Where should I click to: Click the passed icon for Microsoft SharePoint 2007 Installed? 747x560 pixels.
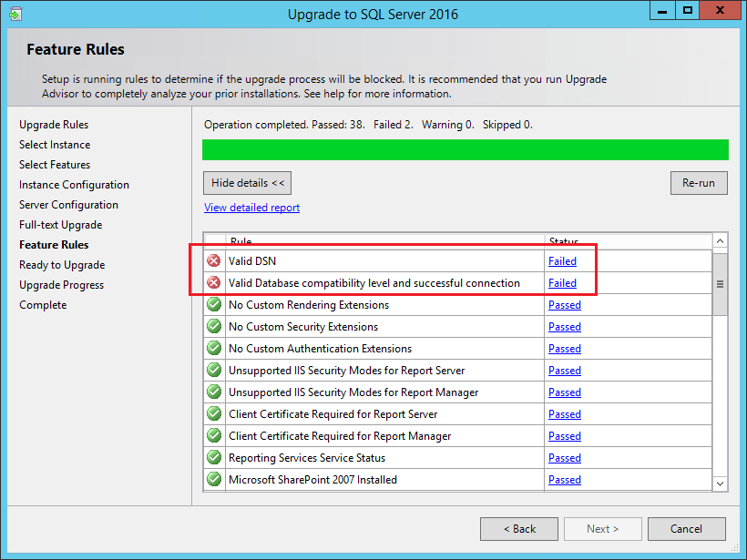[x=213, y=479]
